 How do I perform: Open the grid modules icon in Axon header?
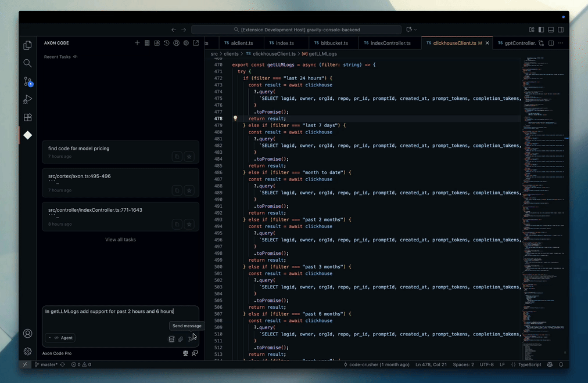coord(157,43)
